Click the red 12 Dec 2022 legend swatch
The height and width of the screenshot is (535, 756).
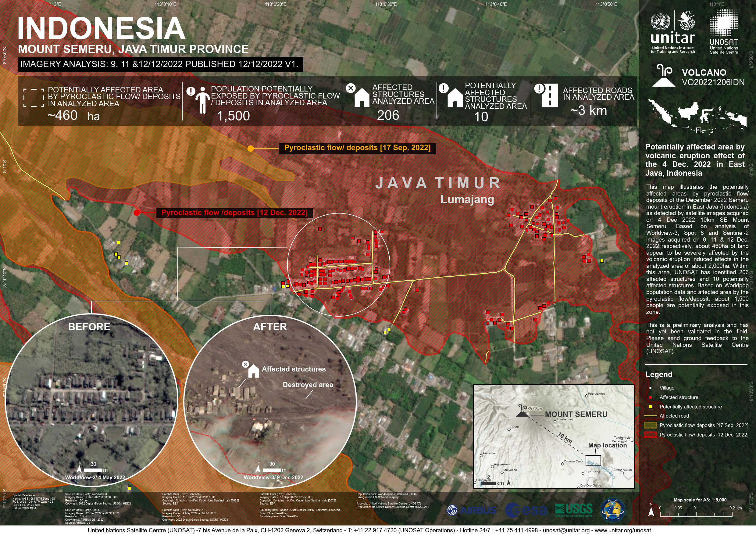pyautogui.click(x=650, y=435)
